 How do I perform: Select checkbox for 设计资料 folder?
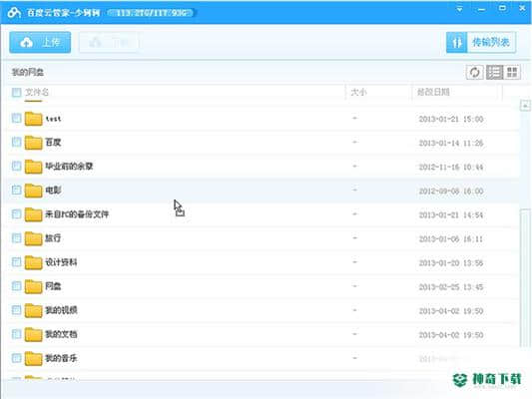16,261
